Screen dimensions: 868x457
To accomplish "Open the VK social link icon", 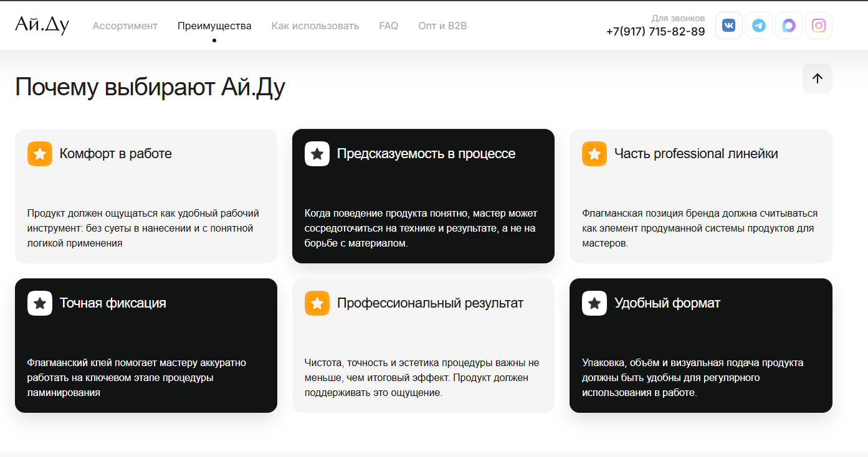I will point(728,26).
